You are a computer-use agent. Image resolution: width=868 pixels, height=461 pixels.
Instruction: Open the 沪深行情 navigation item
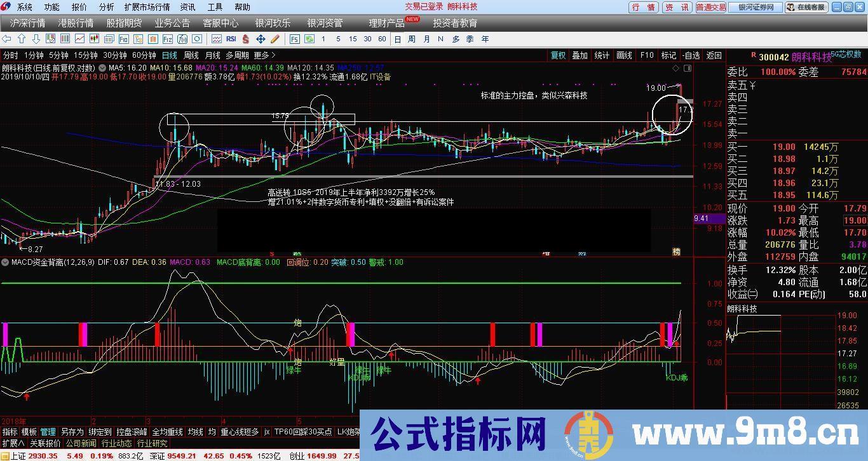28,23
